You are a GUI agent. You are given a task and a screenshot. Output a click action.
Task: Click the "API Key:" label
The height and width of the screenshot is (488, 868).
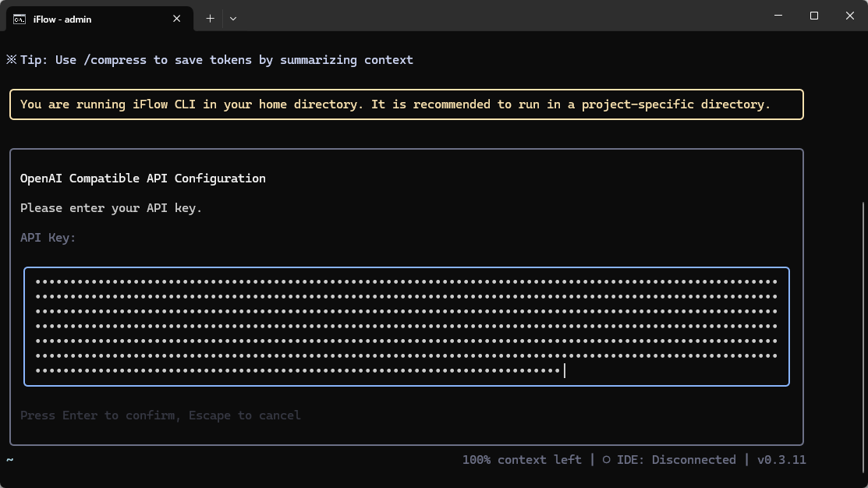(48, 238)
